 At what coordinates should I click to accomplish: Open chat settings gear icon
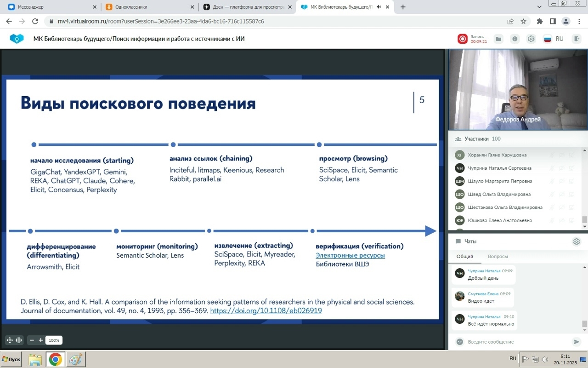point(576,241)
